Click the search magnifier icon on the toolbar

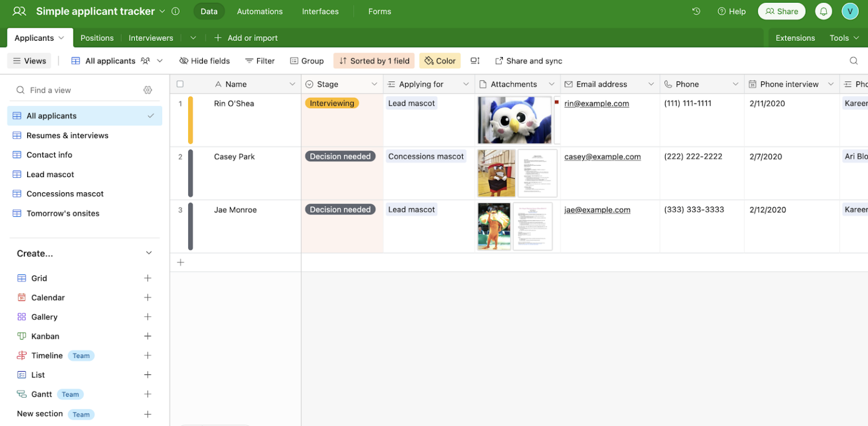tap(852, 61)
